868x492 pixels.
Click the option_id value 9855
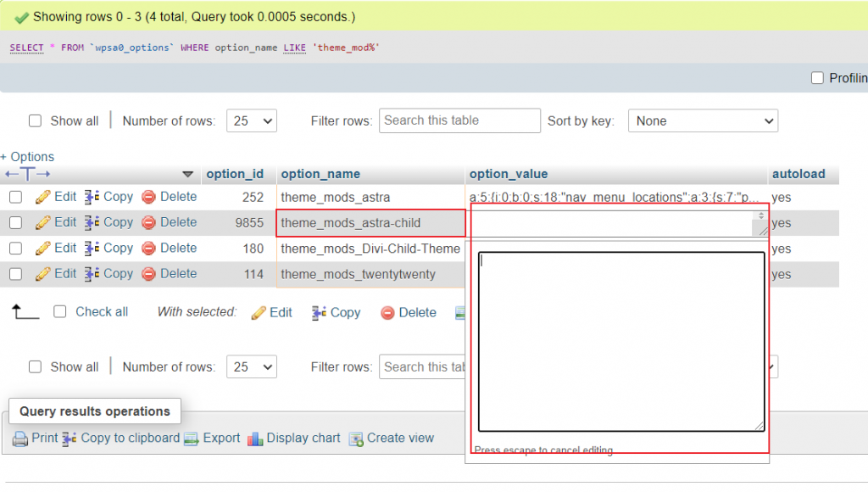coord(249,223)
